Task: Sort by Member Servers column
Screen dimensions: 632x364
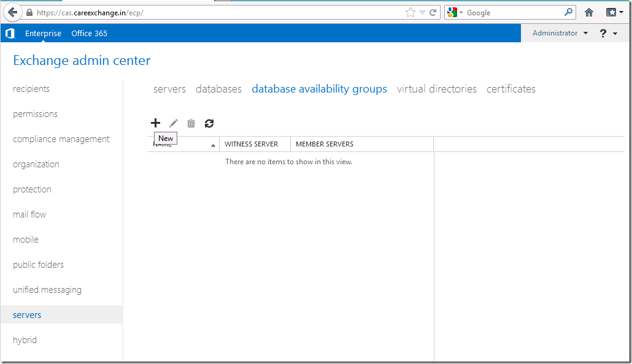Action: (325, 144)
